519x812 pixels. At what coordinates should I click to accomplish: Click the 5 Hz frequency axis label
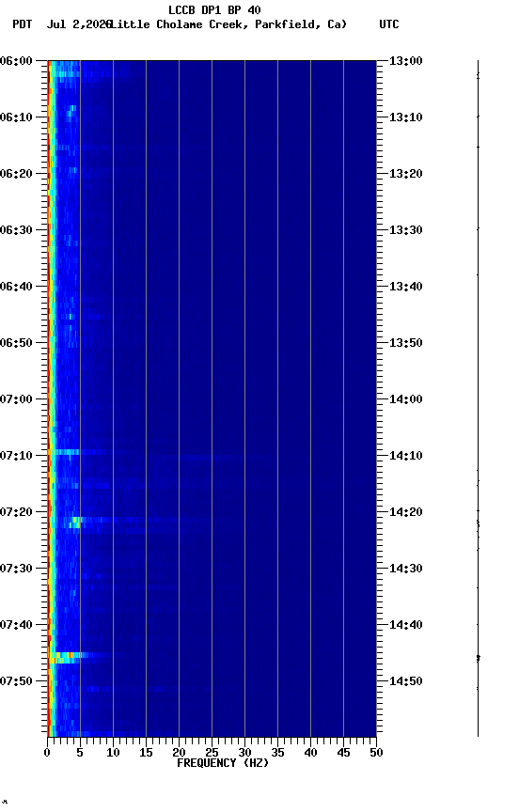(x=80, y=753)
